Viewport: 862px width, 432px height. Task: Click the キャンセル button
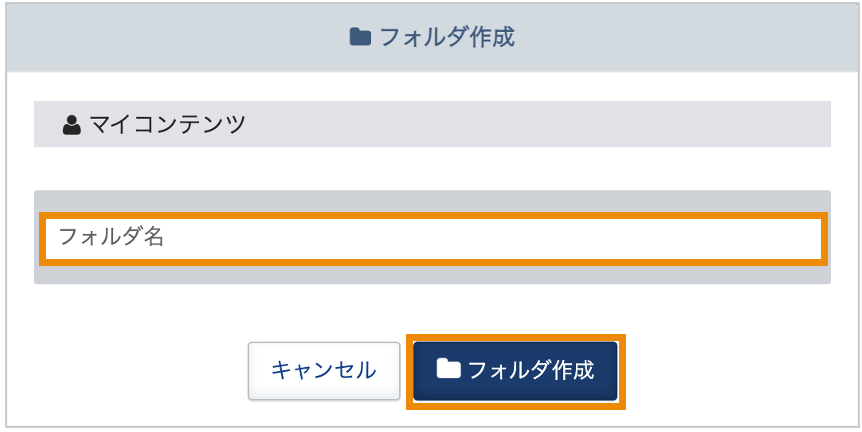point(324,371)
